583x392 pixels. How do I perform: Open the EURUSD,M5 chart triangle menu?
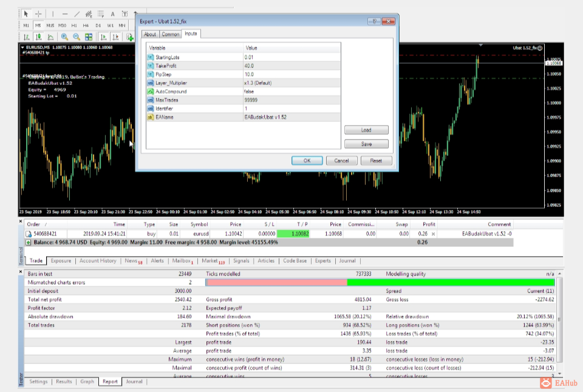(22, 47)
